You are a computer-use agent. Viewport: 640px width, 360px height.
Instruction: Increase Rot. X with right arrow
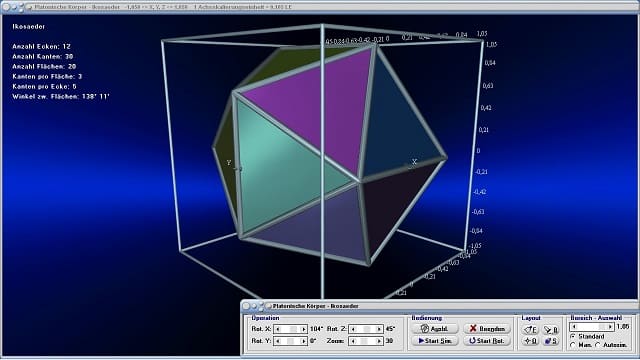tap(303, 329)
